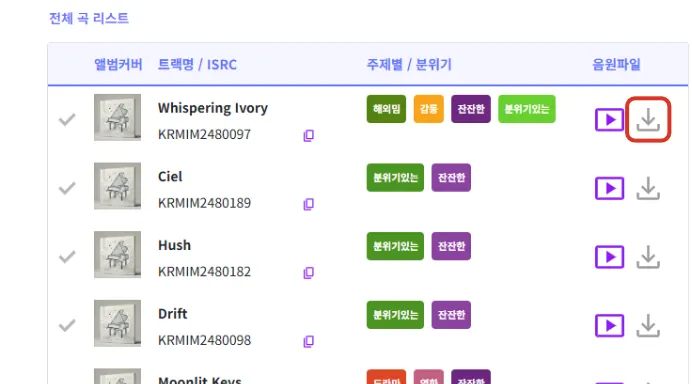The height and width of the screenshot is (384, 692).
Task: Copy ISRC code KRMIM2480189
Action: (308, 204)
